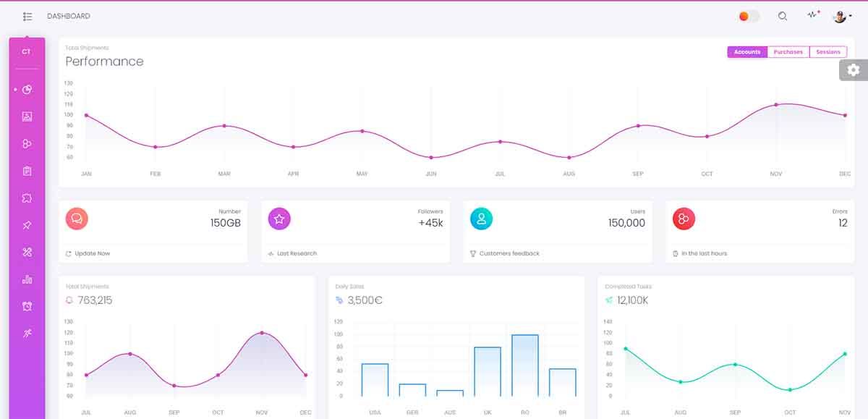Click the 12,100K completed tasks value
Image resolution: width=868 pixels, height=419 pixels.
(633, 300)
